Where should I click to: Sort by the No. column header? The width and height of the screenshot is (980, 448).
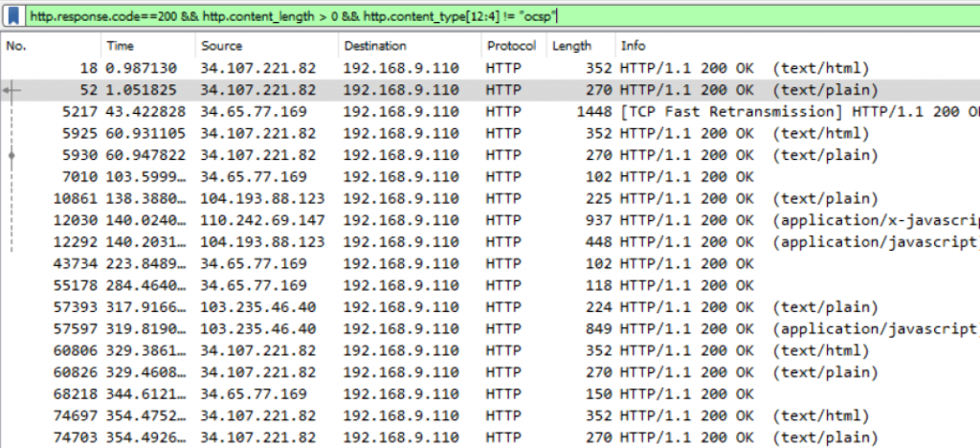pyautogui.click(x=52, y=46)
